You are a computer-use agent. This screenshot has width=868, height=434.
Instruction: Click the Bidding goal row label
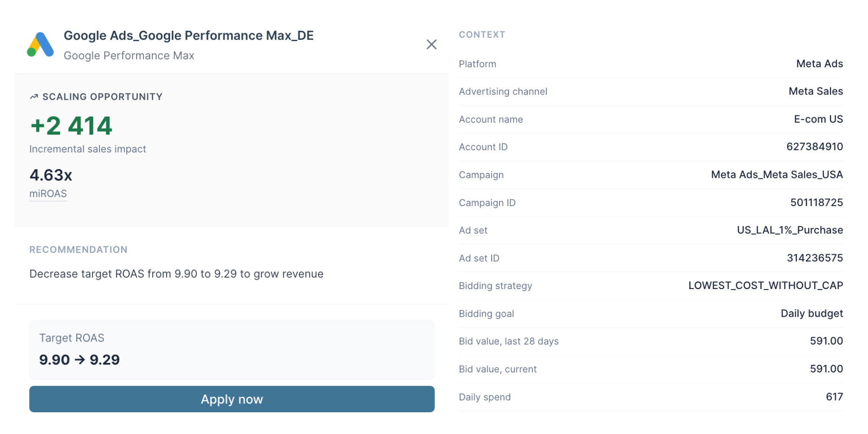pos(486,314)
